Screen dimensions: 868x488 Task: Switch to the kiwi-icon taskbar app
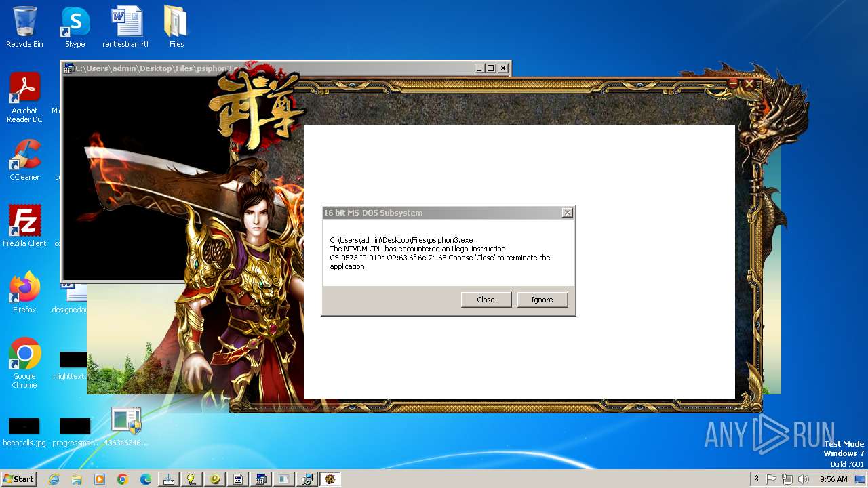215,479
